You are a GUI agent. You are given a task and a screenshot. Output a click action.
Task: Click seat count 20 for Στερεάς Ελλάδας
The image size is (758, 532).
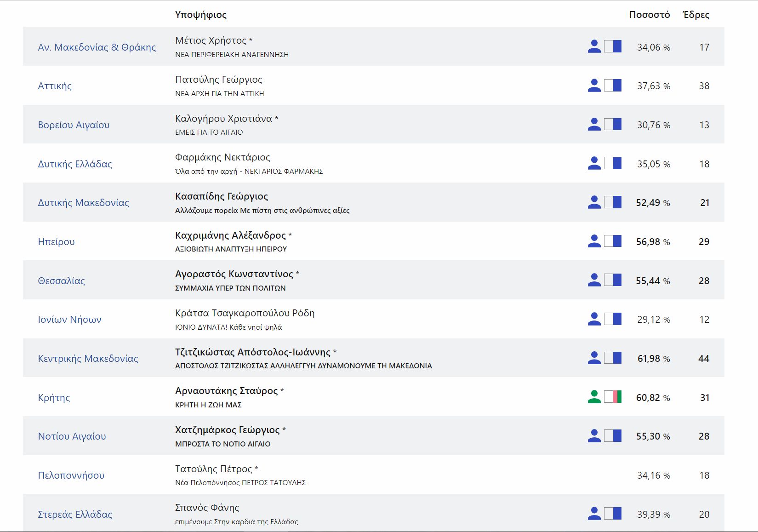[704, 515]
